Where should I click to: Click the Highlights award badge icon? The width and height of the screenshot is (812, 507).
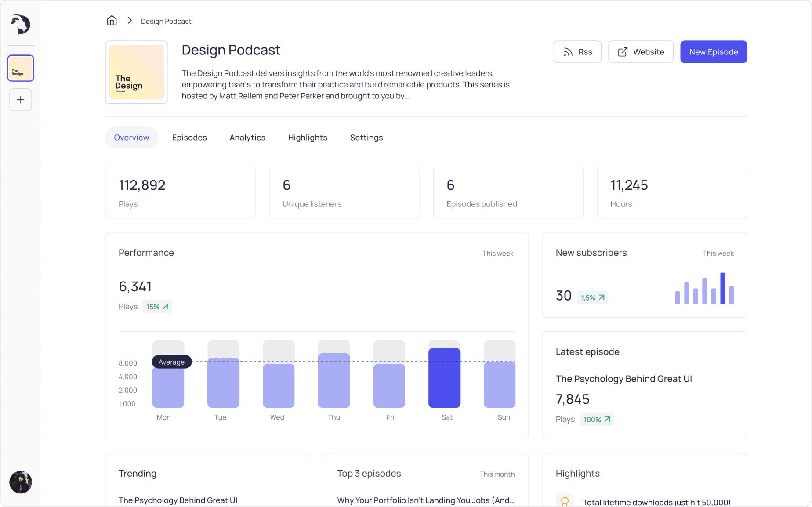click(x=565, y=501)
